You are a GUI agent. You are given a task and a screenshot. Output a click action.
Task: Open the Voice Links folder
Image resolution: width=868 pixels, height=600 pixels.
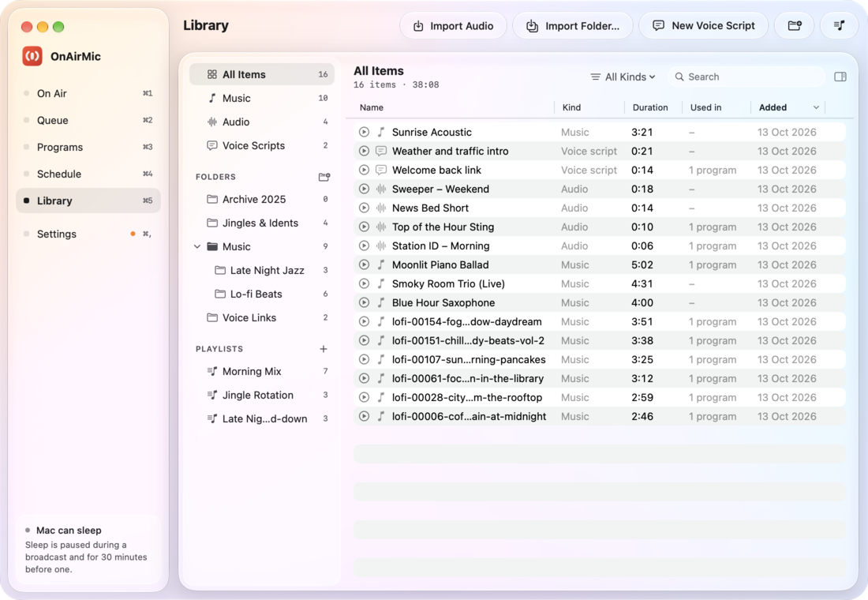tap(262, 318)
